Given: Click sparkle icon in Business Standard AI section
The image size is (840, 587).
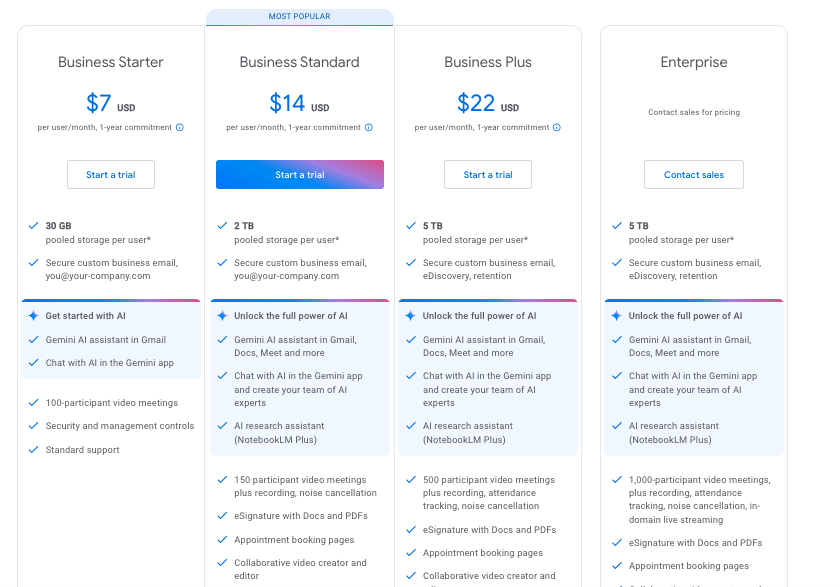Looking at the screenshot, I should click(x=222, y=316).
